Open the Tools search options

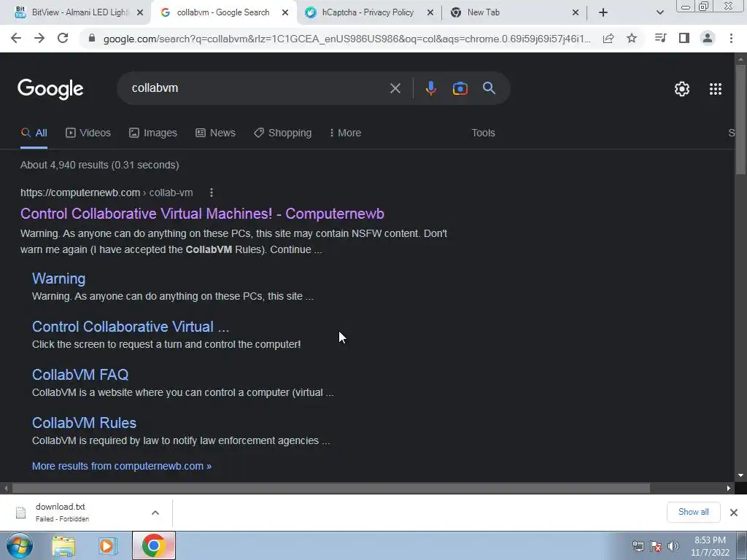coord(483,133)
